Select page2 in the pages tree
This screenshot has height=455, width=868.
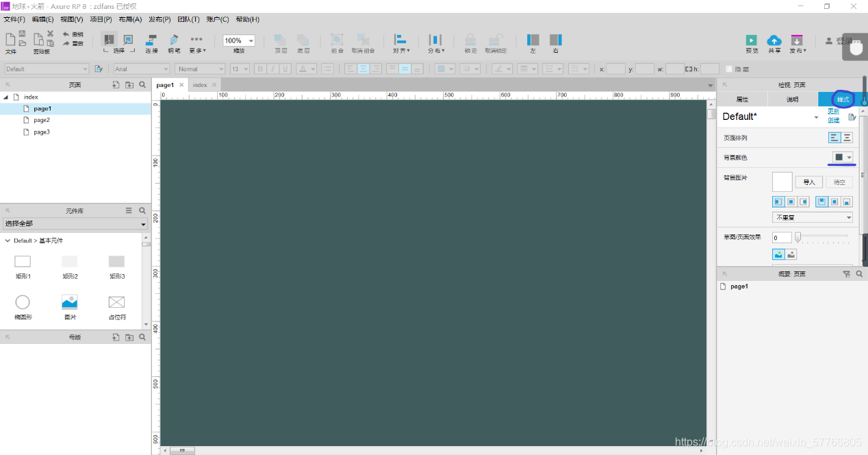pyautogui.click(x=42, y=120)
